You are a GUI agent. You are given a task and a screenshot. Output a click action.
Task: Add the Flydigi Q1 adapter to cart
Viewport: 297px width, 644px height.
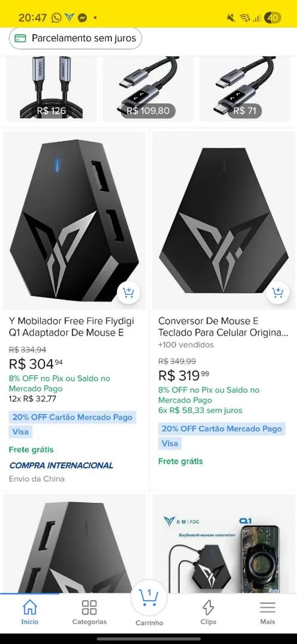[129, 292]
